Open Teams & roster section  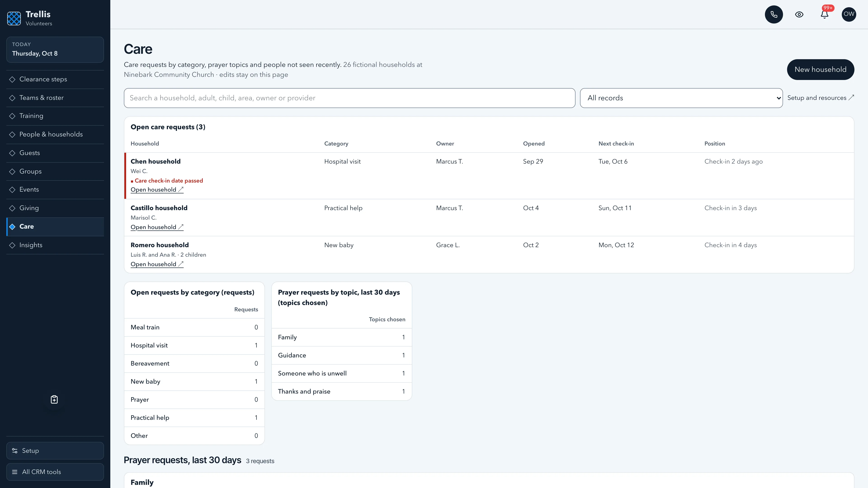point(55,98)
